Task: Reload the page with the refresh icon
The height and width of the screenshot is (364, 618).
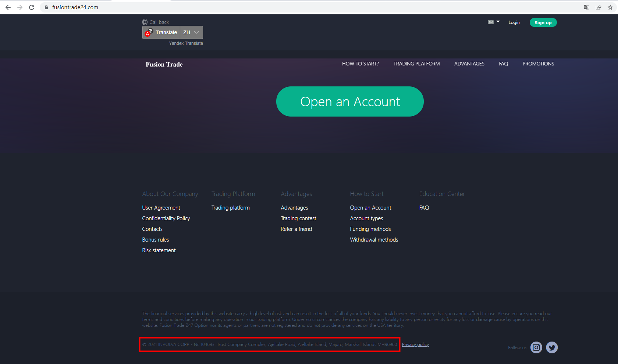Action: pyautogui.click(x=32, y=7)
